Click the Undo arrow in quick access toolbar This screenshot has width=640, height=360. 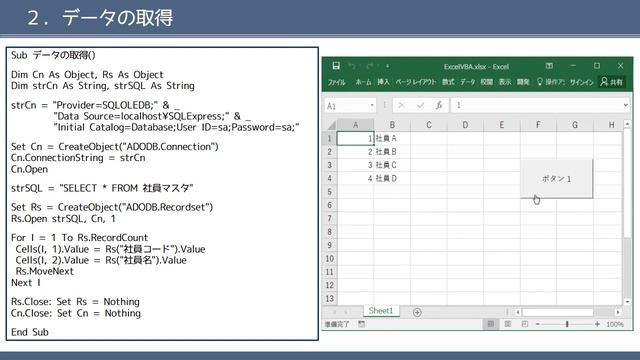[352, 66]
